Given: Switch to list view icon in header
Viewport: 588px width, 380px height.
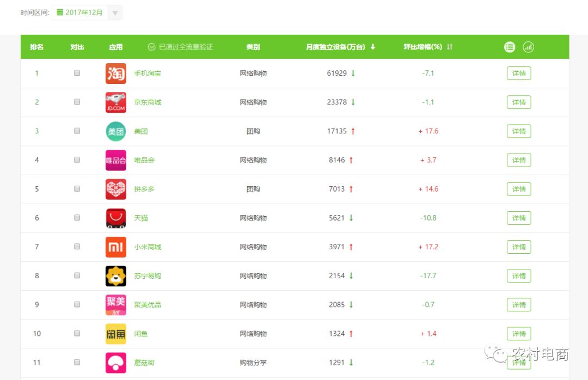Looking at the screenshot, I should pos(510,47).
